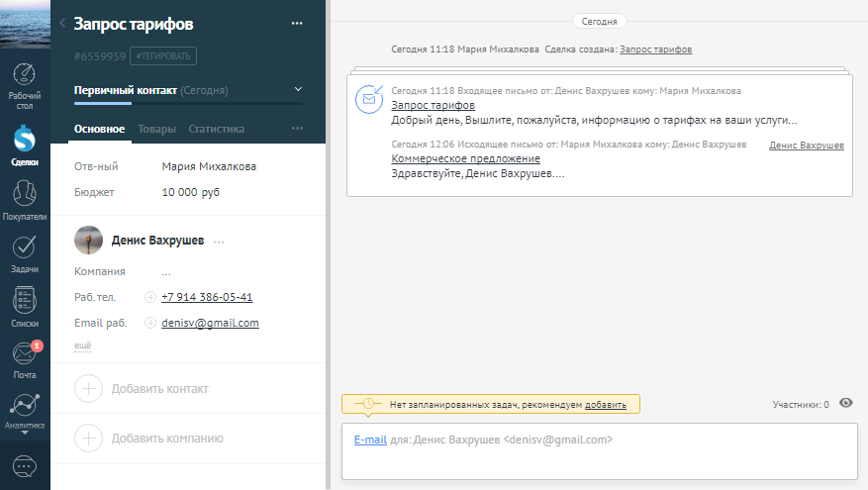Screen dimensions: 868x490
Task: Switch to the Статистика tab
Action: (x=216, y=129)
